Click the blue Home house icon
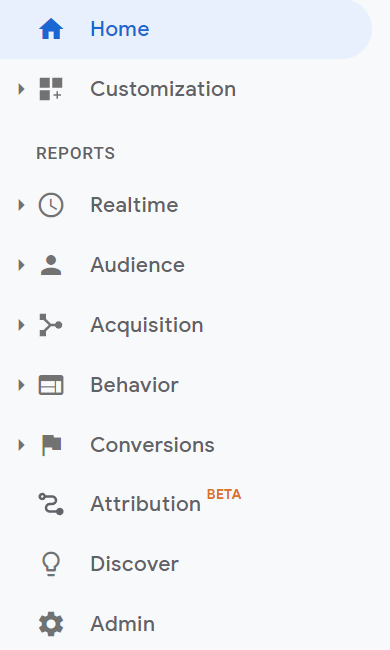The width and height of the screenshot is (390, 650). [51, 29]
